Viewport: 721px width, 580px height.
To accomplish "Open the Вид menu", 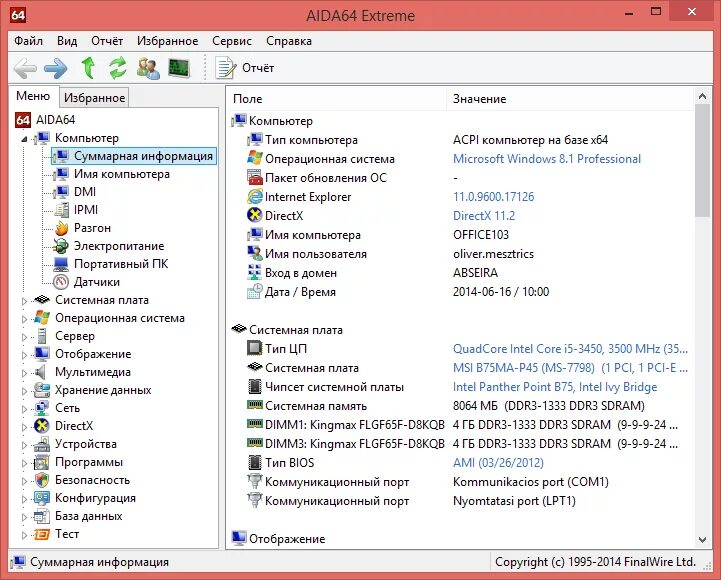I will tap(67, 41).
